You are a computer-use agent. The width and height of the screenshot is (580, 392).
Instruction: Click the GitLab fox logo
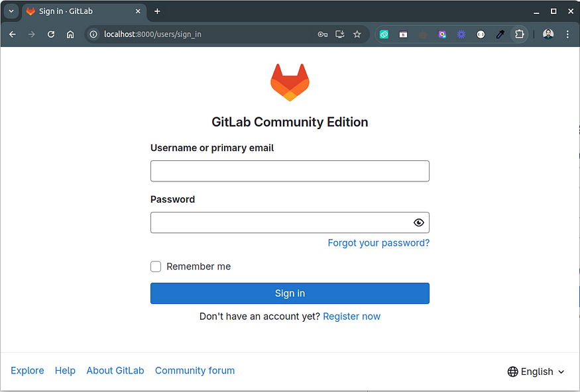tap(290, 82)
